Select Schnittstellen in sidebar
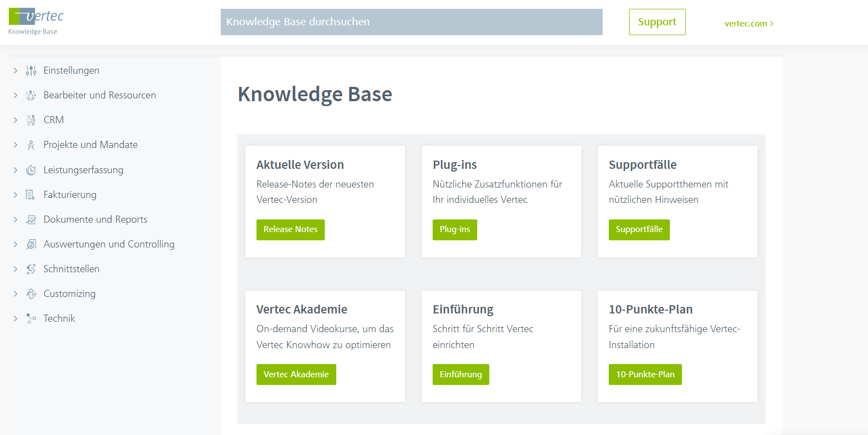Image resolution: width=868 pixels, height=435 pixels. [x=72, y=269]
